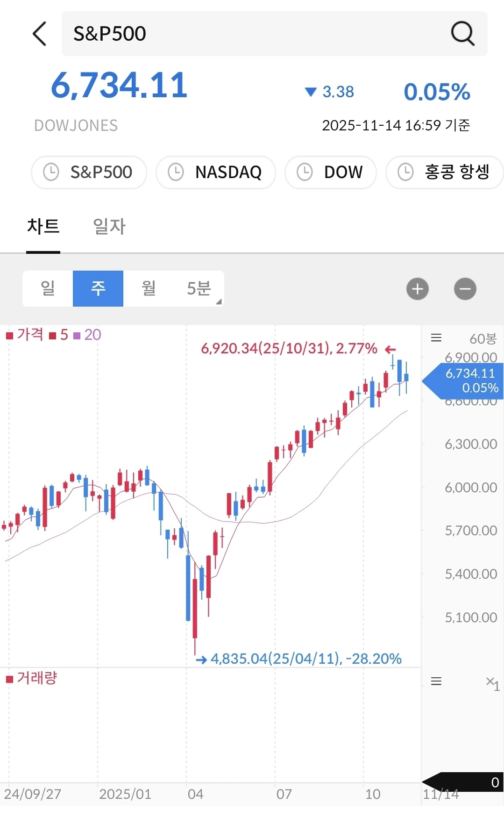
Task: Select the 월 monthly interval
Action: [149, 288]
